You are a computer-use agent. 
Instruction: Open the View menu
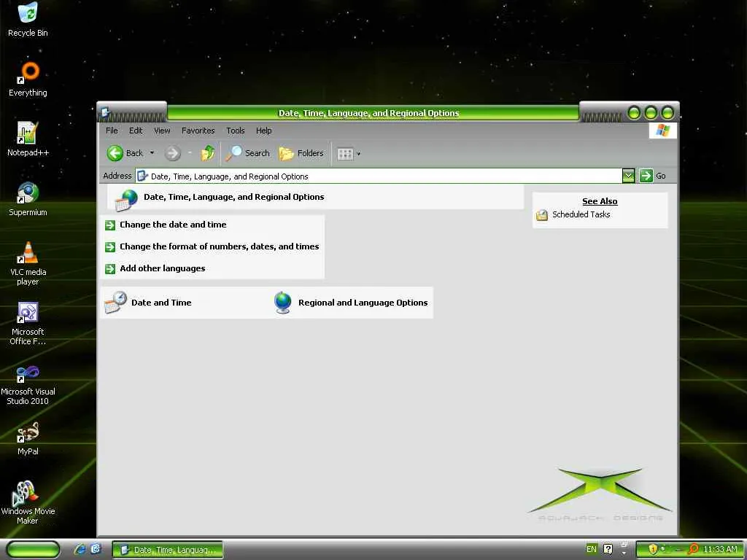(162, 131)
